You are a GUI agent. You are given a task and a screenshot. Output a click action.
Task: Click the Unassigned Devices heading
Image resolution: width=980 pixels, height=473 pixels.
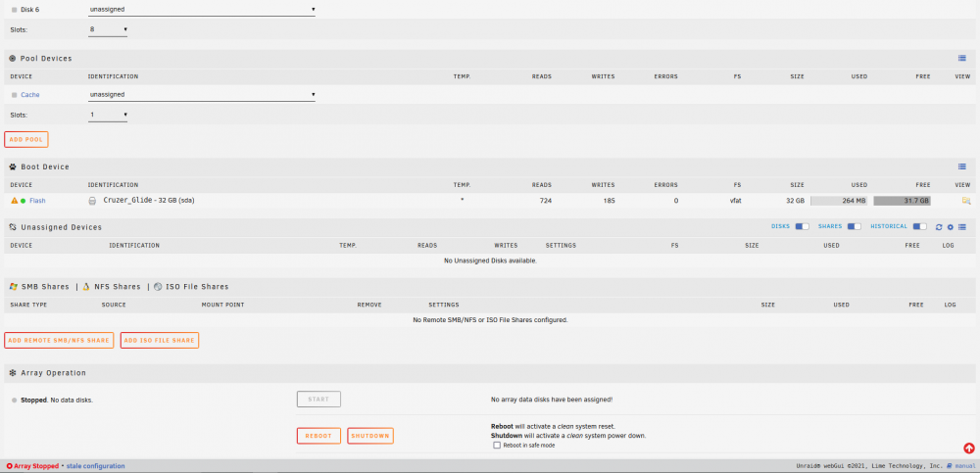tap(61, 227)
